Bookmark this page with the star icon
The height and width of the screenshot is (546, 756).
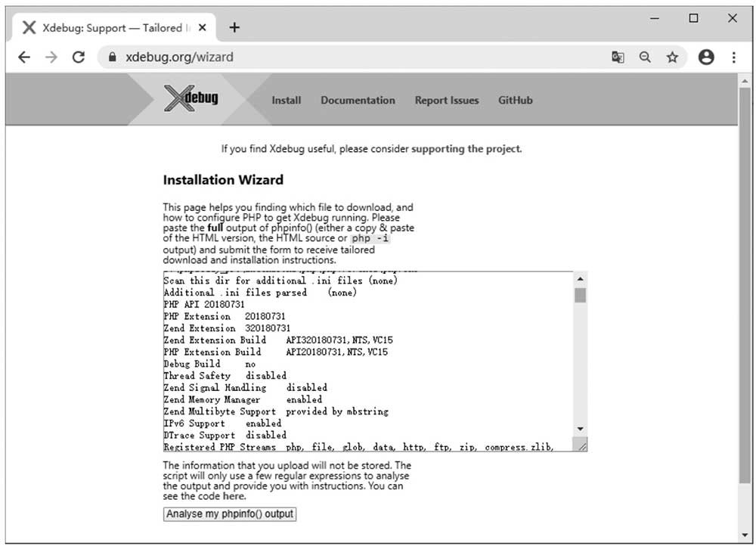tap(672, 57)
